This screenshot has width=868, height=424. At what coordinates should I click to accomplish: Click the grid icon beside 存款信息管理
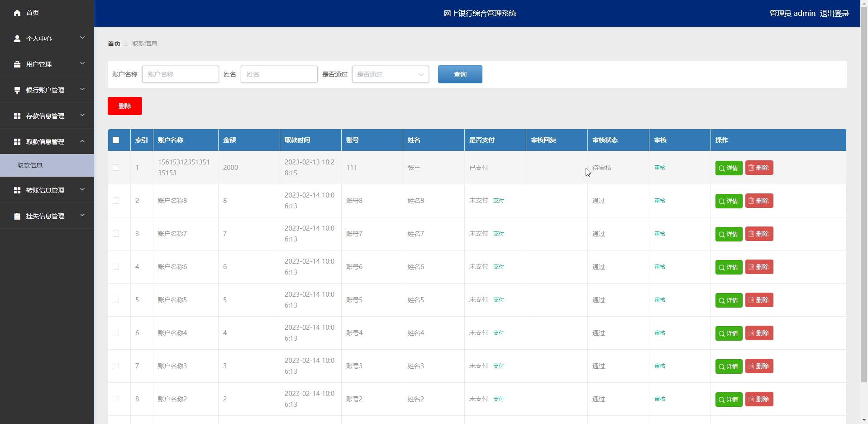coord(17,116)
